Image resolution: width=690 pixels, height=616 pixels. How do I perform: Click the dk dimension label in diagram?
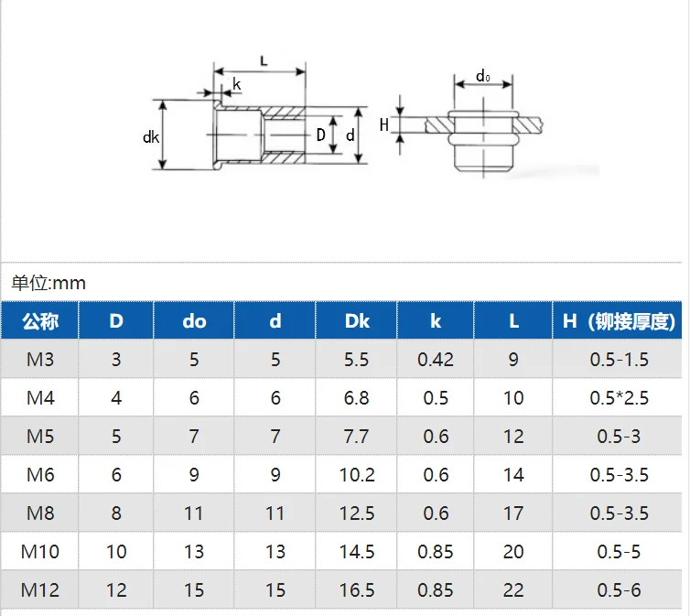(151, 137)
